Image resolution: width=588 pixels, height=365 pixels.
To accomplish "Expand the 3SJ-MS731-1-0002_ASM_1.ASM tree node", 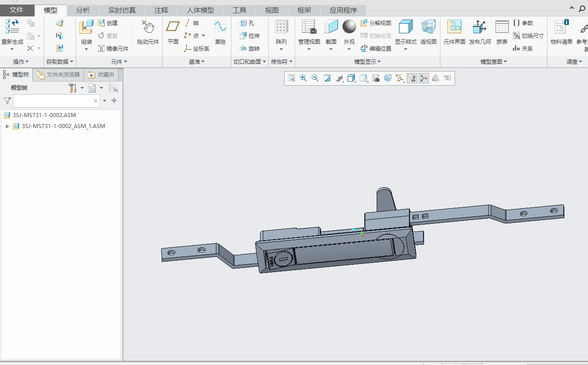I will pos(7,126).
